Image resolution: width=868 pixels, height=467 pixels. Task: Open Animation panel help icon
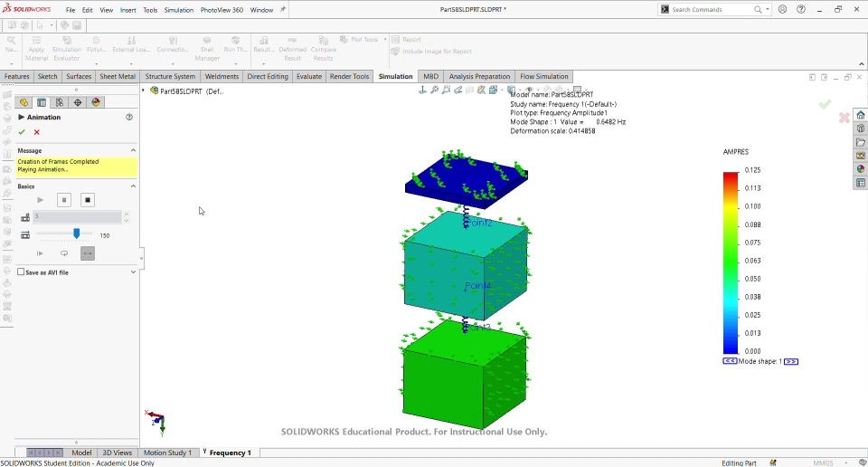coord(129,117)
